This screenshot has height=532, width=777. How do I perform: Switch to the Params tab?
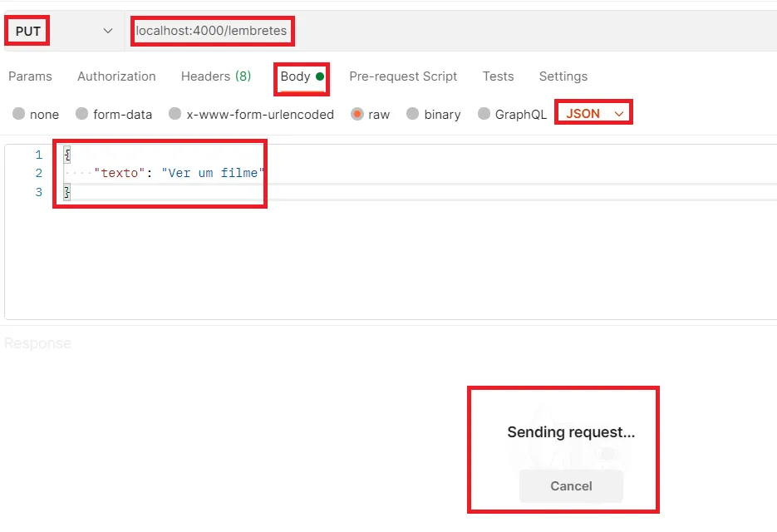point(30,76)
